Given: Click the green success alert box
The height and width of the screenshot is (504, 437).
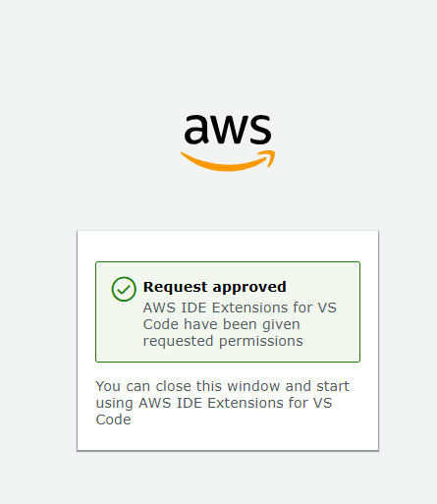Looking at the screenshot, I should pyautogui.click(x=228, y=311).
